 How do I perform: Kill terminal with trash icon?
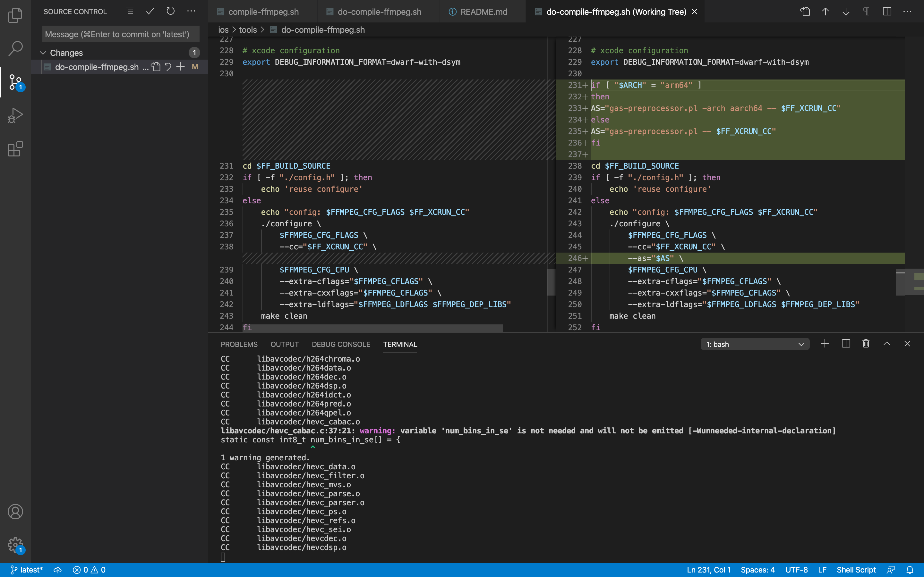pos(866,344)
